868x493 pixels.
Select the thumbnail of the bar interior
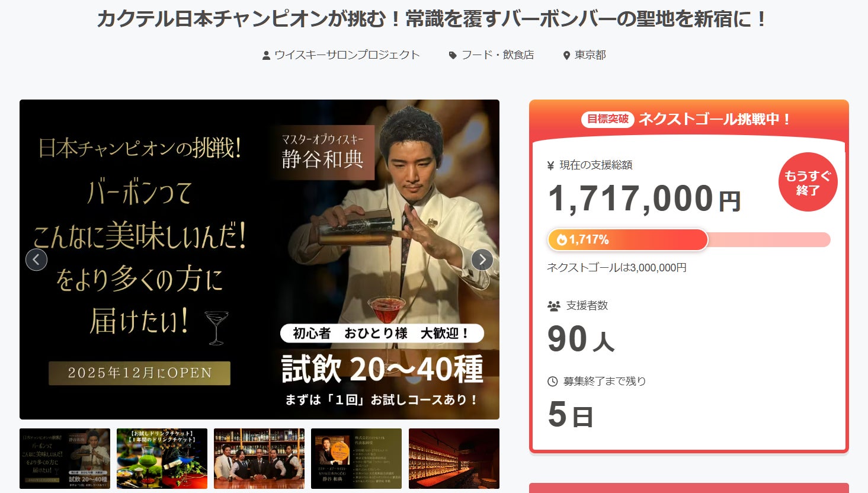(x=454, y=459)
